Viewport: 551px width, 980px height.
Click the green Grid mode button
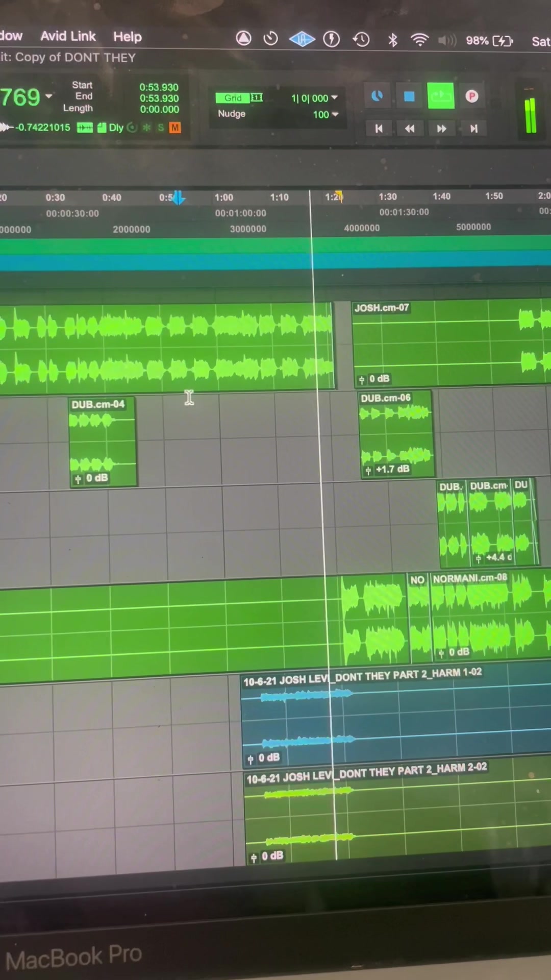233,97
